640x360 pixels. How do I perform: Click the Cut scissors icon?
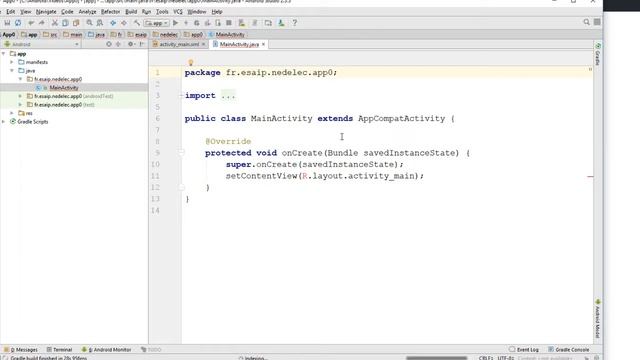tap(55, 23)
